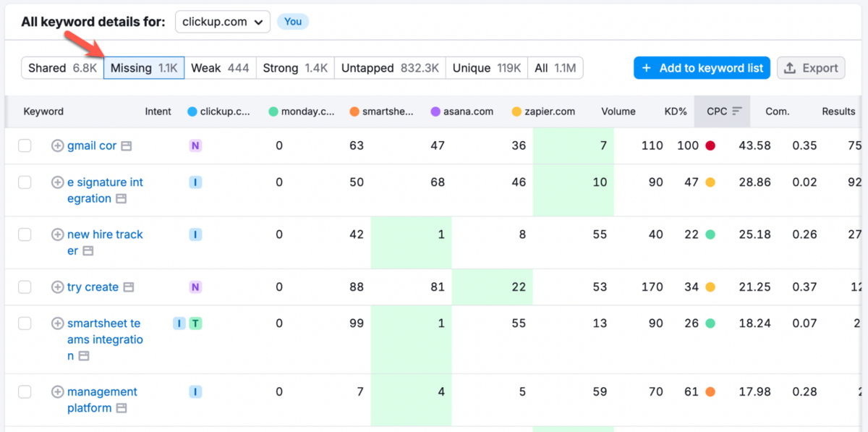Click the zapier.com position 7 cell

click(574, 146)
